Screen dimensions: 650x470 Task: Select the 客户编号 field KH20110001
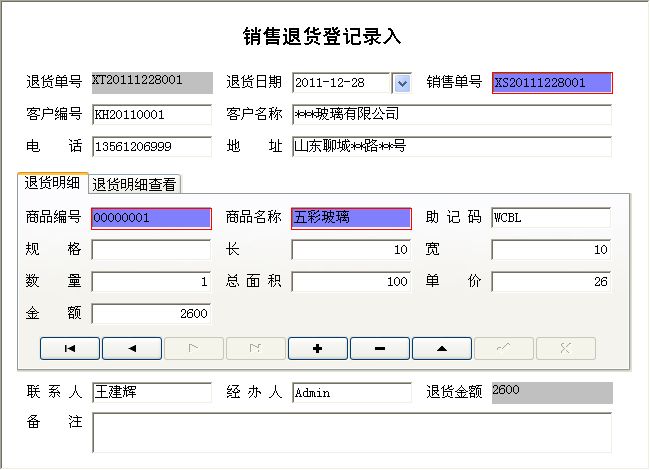[x=152, y=114]
